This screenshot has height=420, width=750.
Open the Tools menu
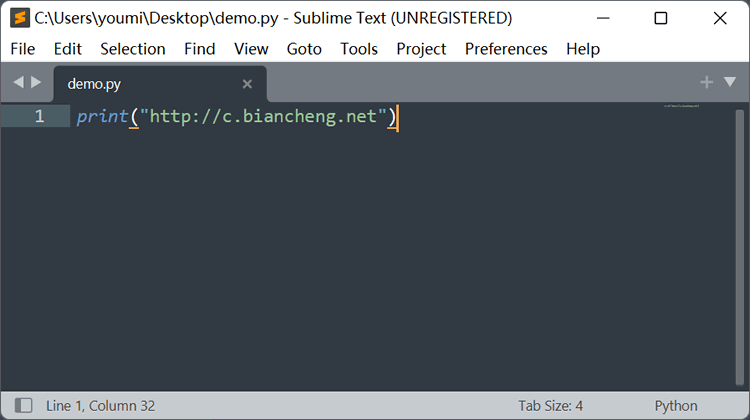[x=359, y=49]
